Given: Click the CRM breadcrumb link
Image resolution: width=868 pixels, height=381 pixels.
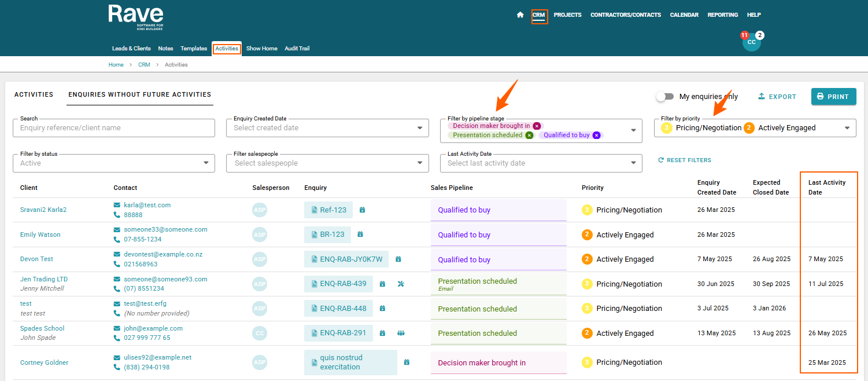Looking at the screenshot, I should click(144, 65).
